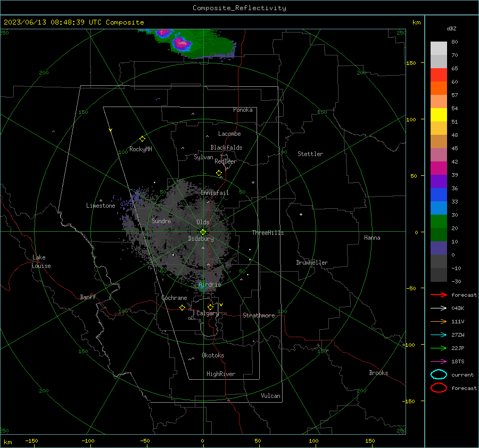Click the yellow V marker northeast of Calgary
The height and width of the screenshot is (448, 479).
point(221,305)
